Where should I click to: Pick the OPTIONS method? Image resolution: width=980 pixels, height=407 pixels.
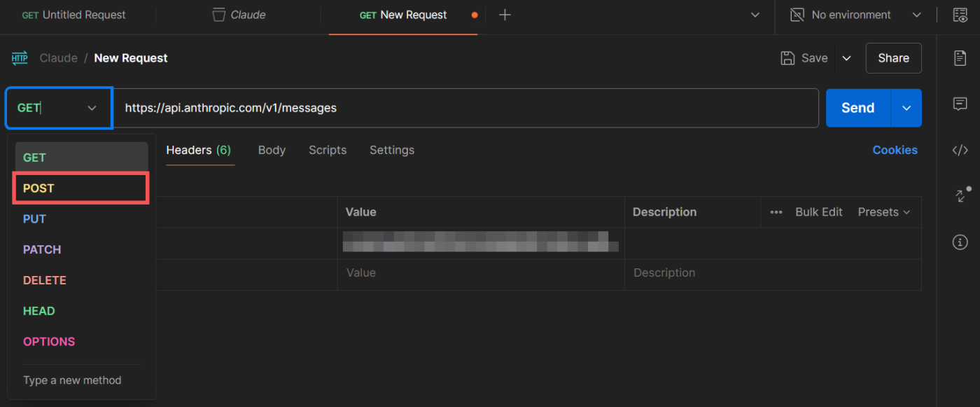coord(80,342)
